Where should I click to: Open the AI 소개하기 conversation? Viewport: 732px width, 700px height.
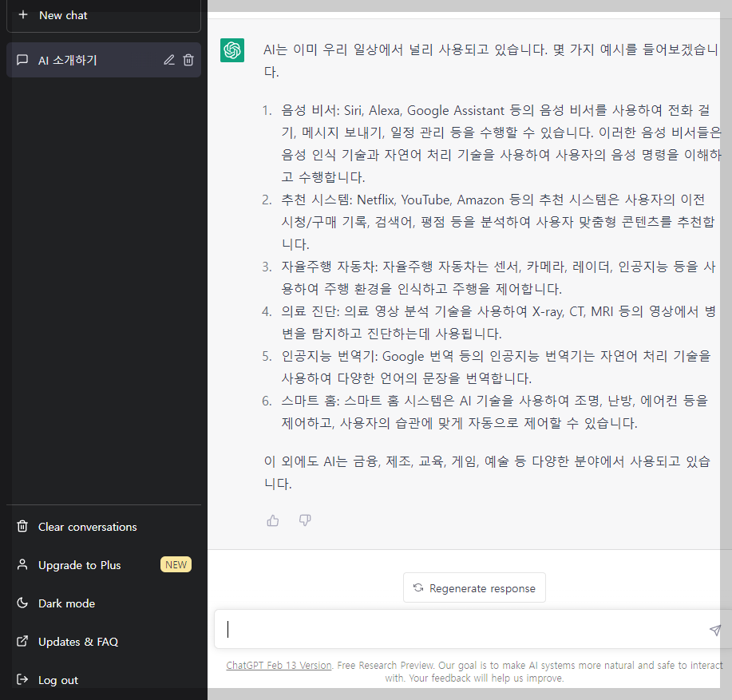point(104,60)
